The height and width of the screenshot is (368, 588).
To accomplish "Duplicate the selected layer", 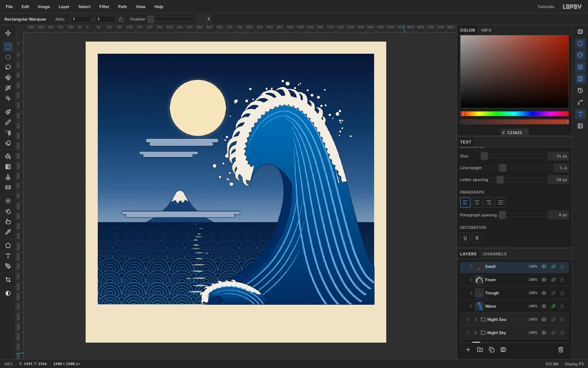I will click(x=492, y=350).
